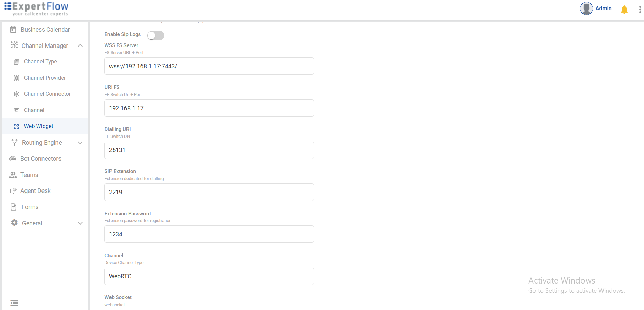The image size is (644, 310).
Task: Click the notification bell icon
Action: [x=624, y=10]
